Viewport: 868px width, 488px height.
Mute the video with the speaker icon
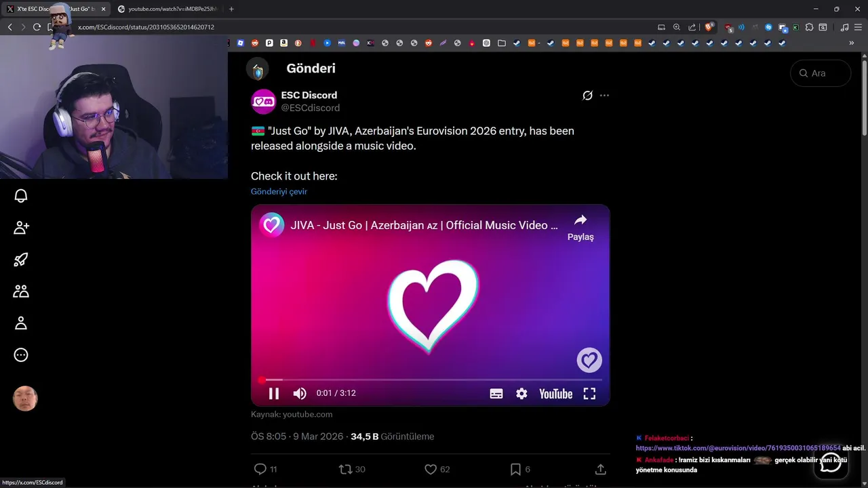tap(299, 393)
